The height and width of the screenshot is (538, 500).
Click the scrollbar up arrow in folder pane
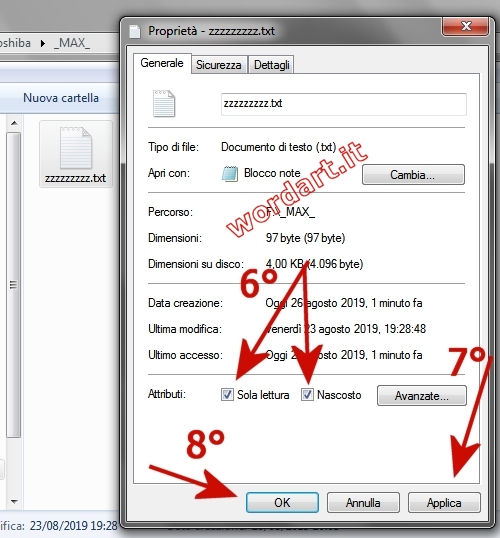[x=14, y=123]
